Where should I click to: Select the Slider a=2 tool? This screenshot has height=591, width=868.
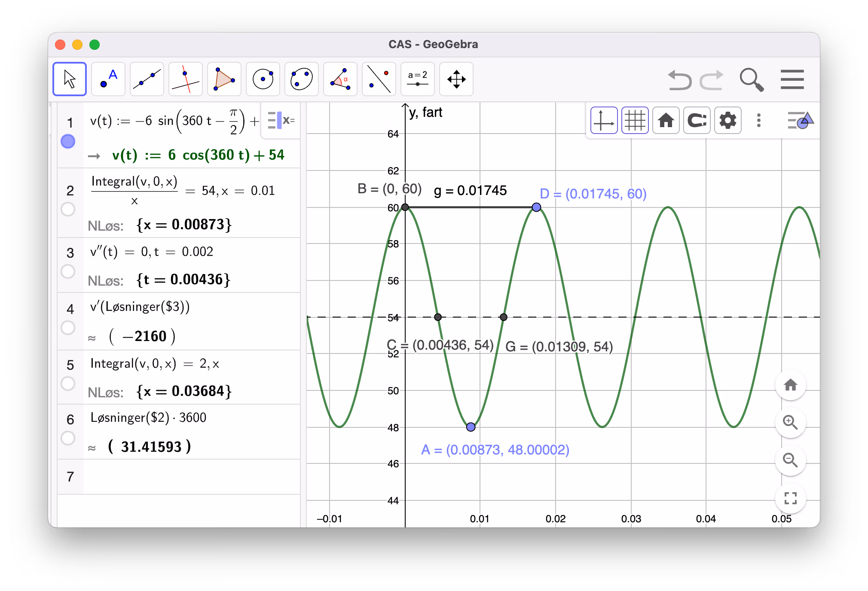(418, 79)
